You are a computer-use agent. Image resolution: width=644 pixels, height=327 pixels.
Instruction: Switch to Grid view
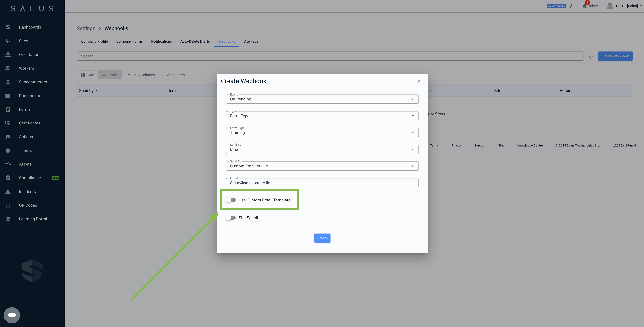[87, 75]
